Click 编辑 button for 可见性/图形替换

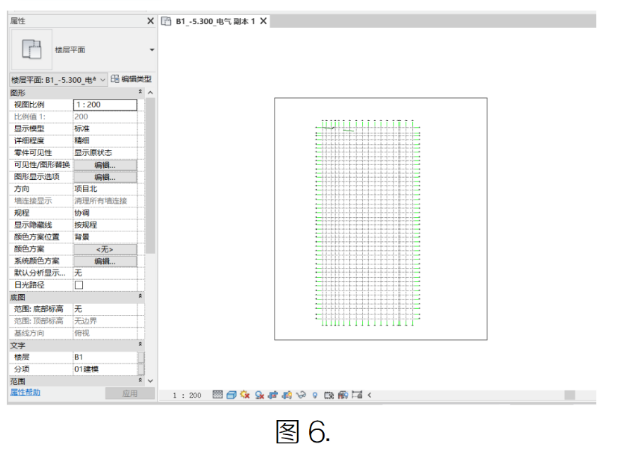(105, 165)
